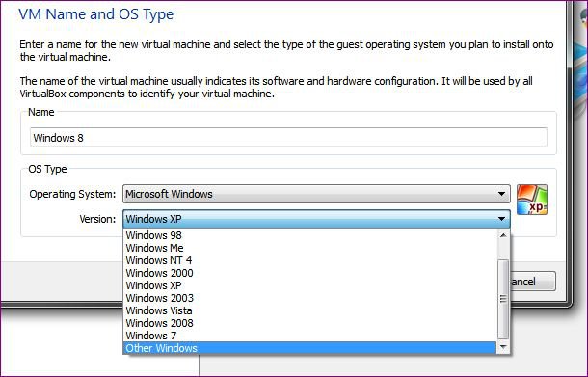The width and height of the screenshot is (588, 377).
Task: Click the Version field showing Windows XP
Action: pos(316,219)
